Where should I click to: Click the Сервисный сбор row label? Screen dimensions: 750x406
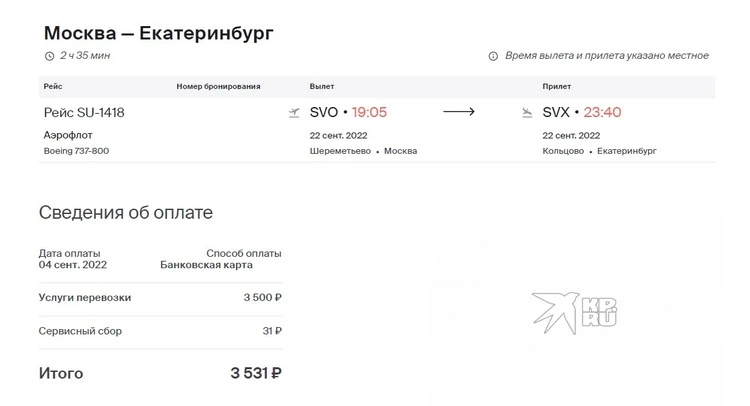click(x=80, y=331)
